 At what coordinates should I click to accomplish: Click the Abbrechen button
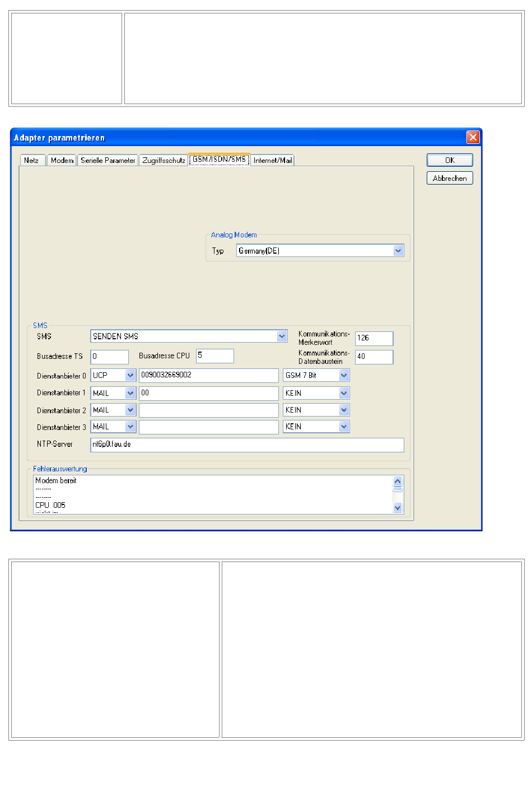(x=450, y=178)
